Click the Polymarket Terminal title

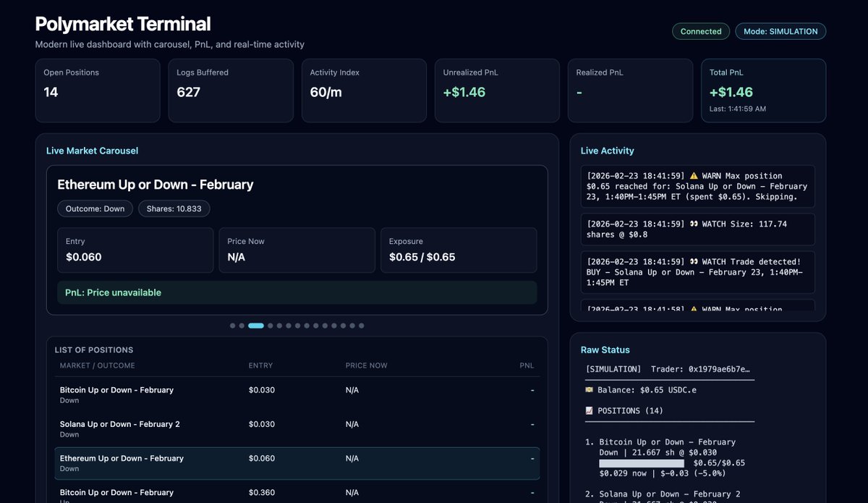[x=123, y=24]
